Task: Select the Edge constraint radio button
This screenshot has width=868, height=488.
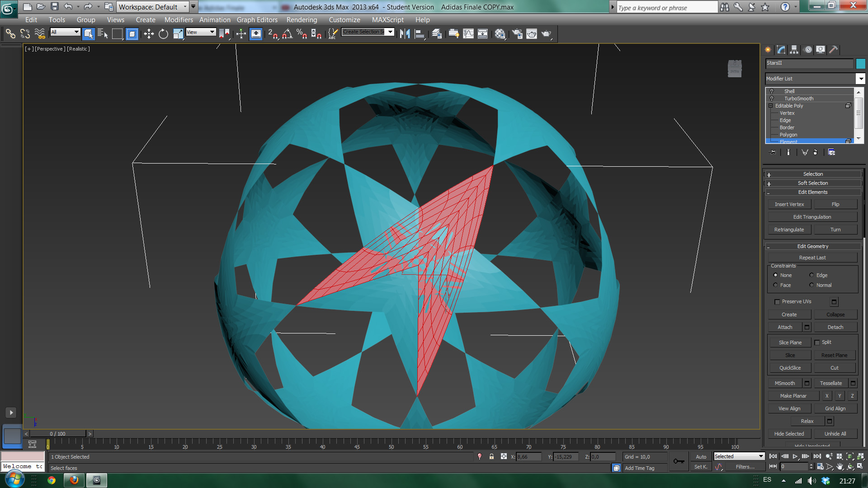Action: (811, 275)
